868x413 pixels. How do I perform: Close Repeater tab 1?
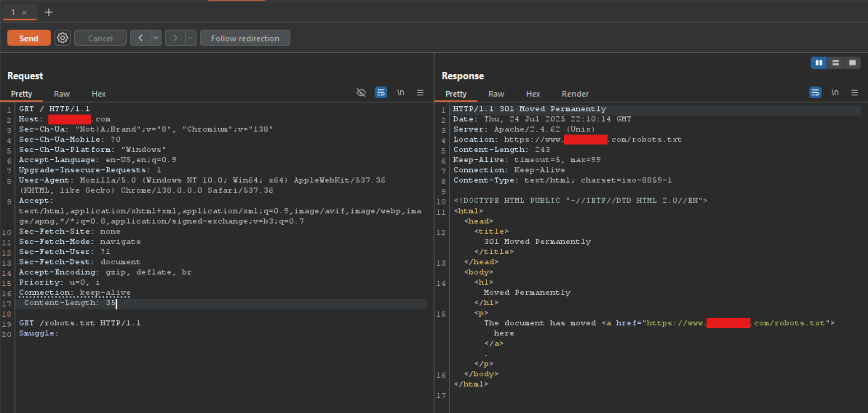(24, 13)
